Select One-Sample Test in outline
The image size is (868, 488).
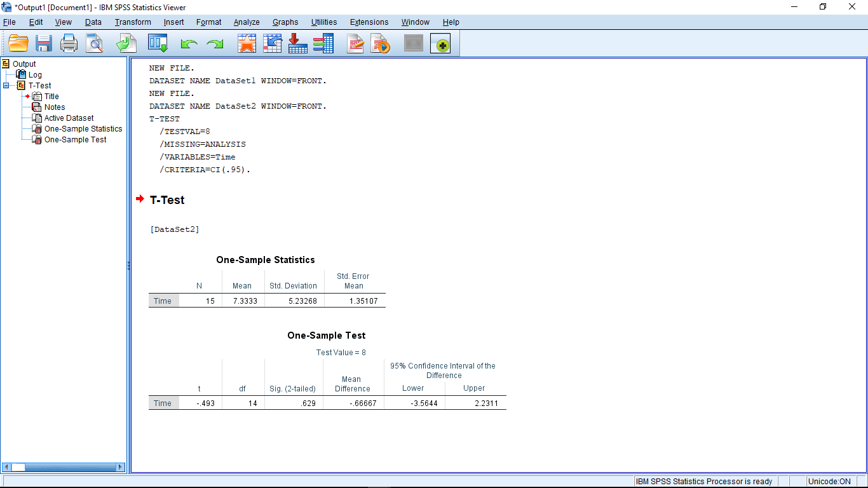pyautogui.click(x=75, y=139)
